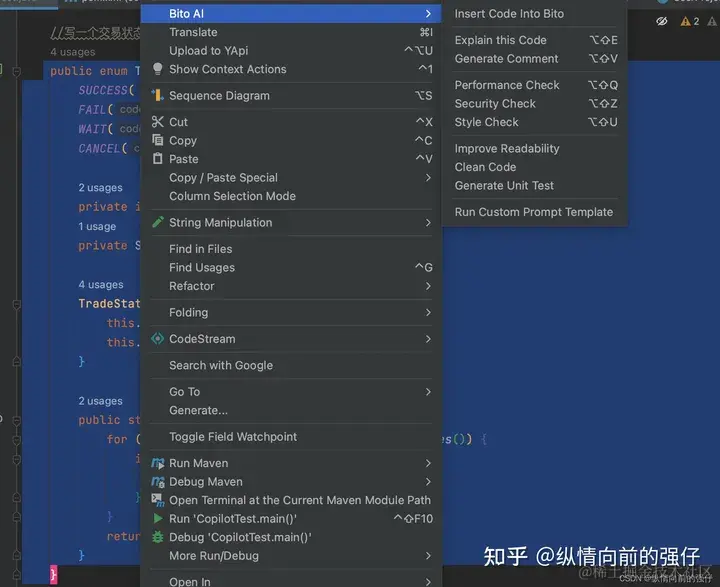
Task: Open the Bito AI submenu
Action: tap(291, 14)
